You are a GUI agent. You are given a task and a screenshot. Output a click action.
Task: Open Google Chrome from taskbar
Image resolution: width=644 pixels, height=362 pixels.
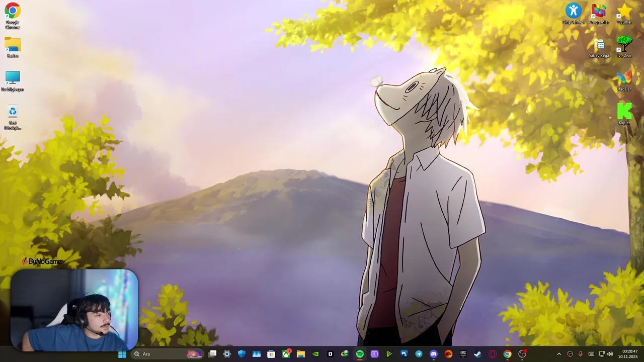(x=507, y=354)
